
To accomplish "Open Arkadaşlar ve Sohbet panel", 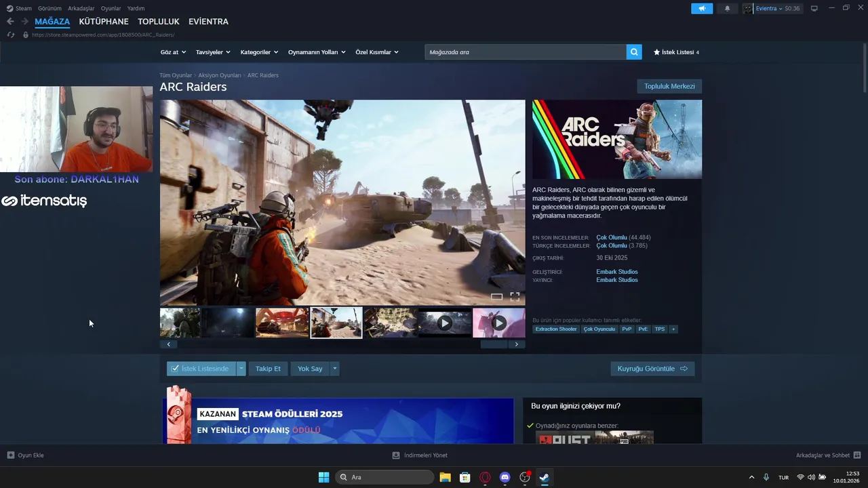I will click(828, 455).
